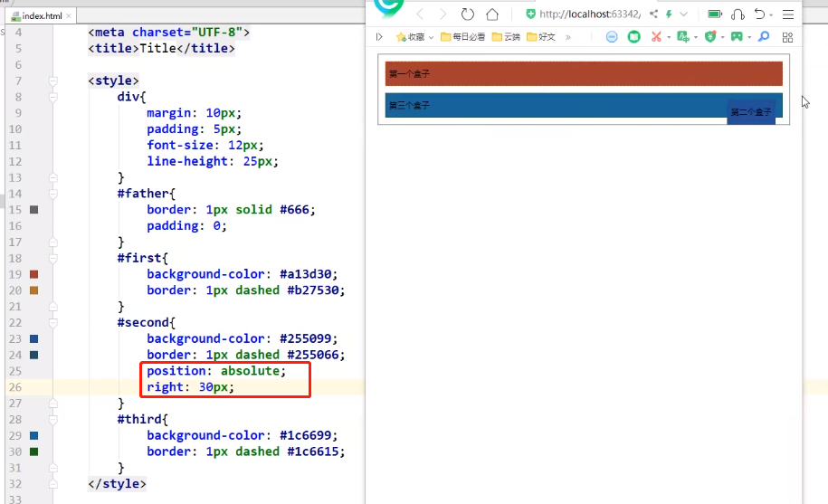Go back to the previous page
The image size is (828, 504).
click(x=421, y=14)
